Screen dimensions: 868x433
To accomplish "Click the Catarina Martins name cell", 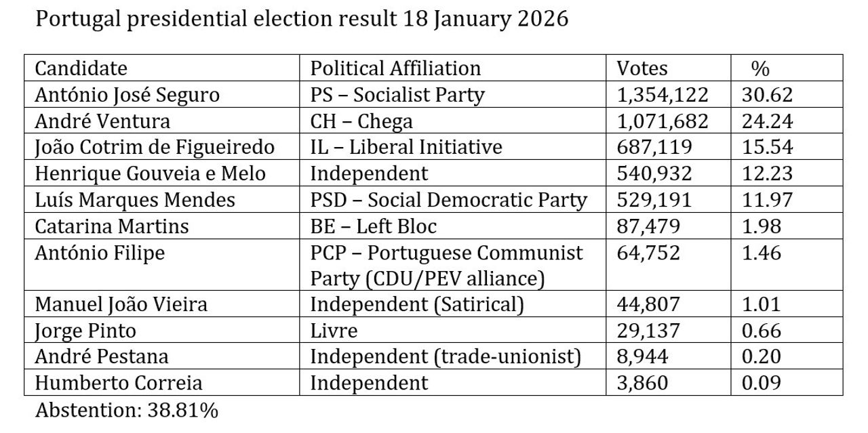I will (112, 226).
